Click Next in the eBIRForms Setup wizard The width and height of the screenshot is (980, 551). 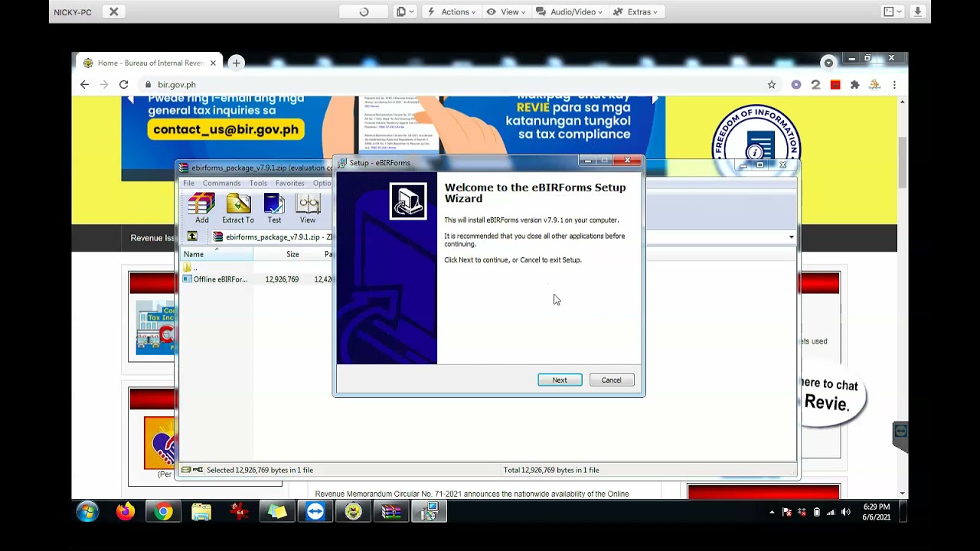tap(560, 380)
